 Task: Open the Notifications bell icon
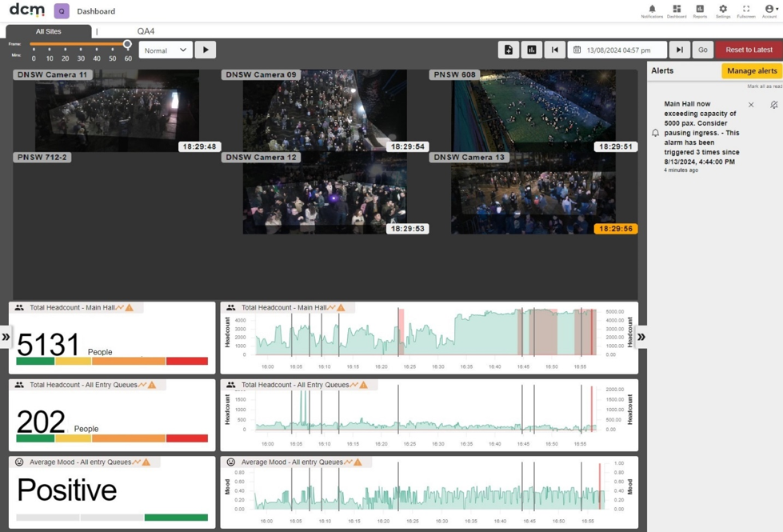click(x=652, y=11)
